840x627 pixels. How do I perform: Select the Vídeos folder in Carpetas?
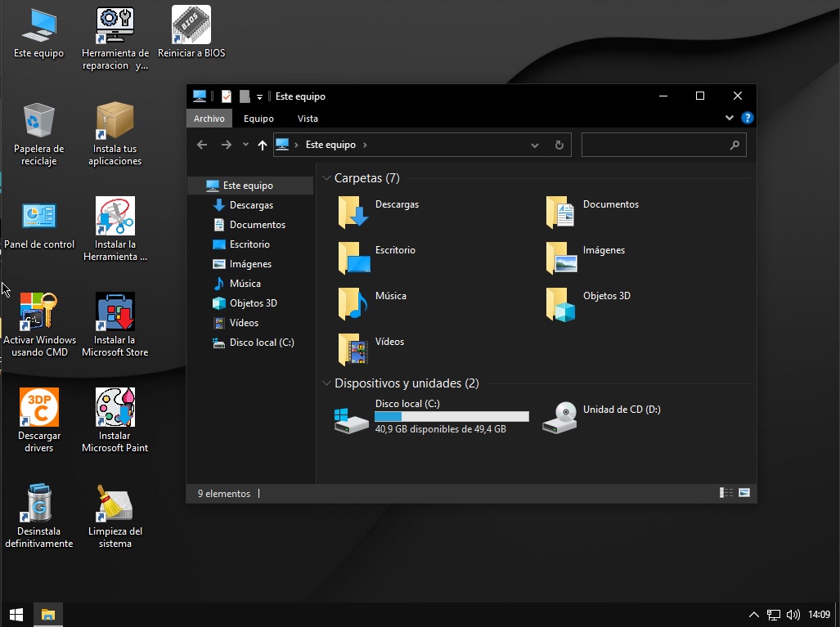pyautogui.click(x=371, y=349)
